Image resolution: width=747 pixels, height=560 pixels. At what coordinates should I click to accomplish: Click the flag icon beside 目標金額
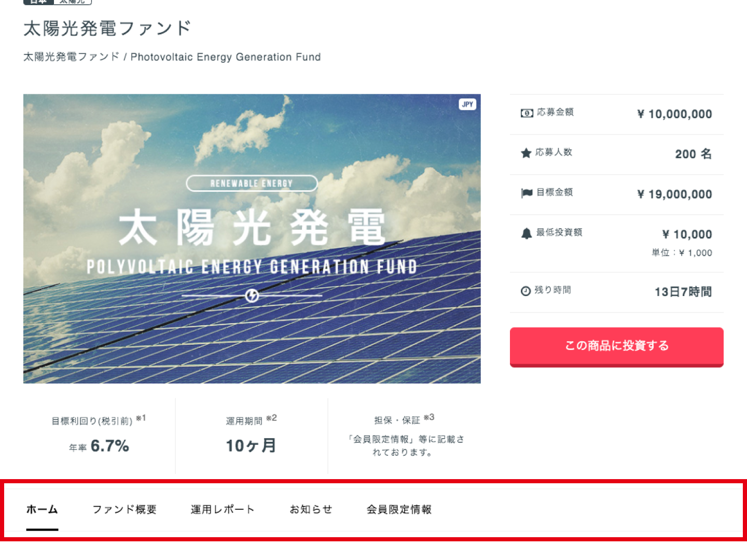click(x=527, y=193)
